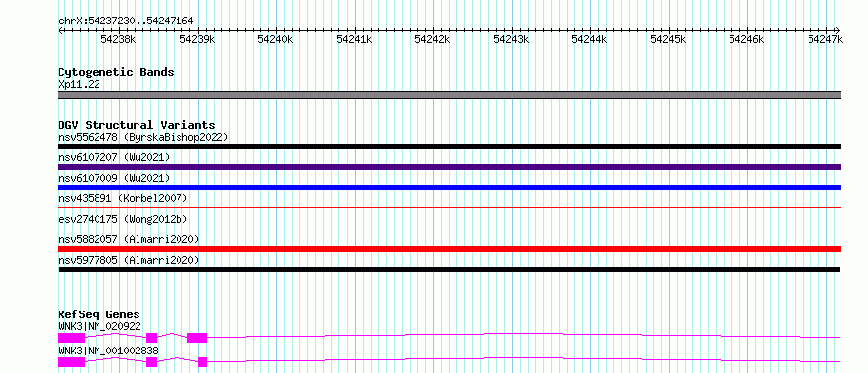Click the Xp11.22 band label
The image size is (868, 373).
79,85
